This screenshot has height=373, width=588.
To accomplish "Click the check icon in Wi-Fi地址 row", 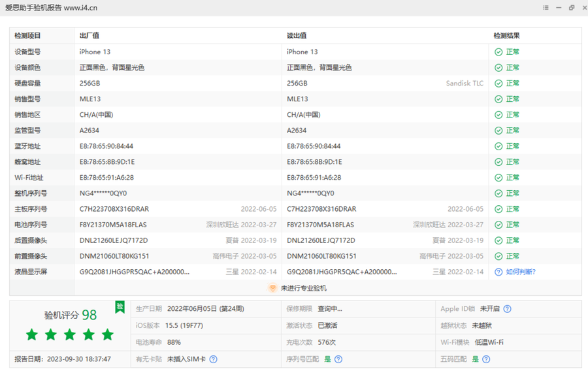I will [x=498, y=178].
